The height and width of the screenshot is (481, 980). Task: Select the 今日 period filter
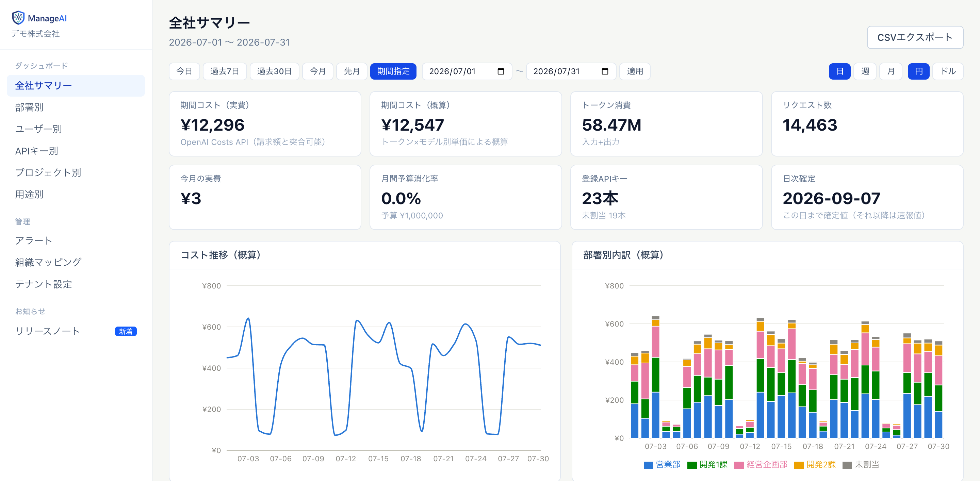coord(184,71)
